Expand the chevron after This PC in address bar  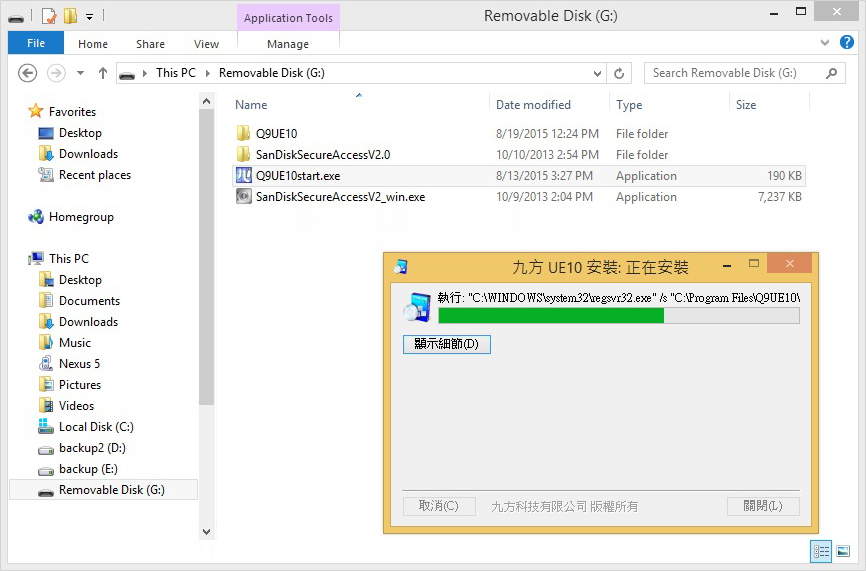point(208,73)
